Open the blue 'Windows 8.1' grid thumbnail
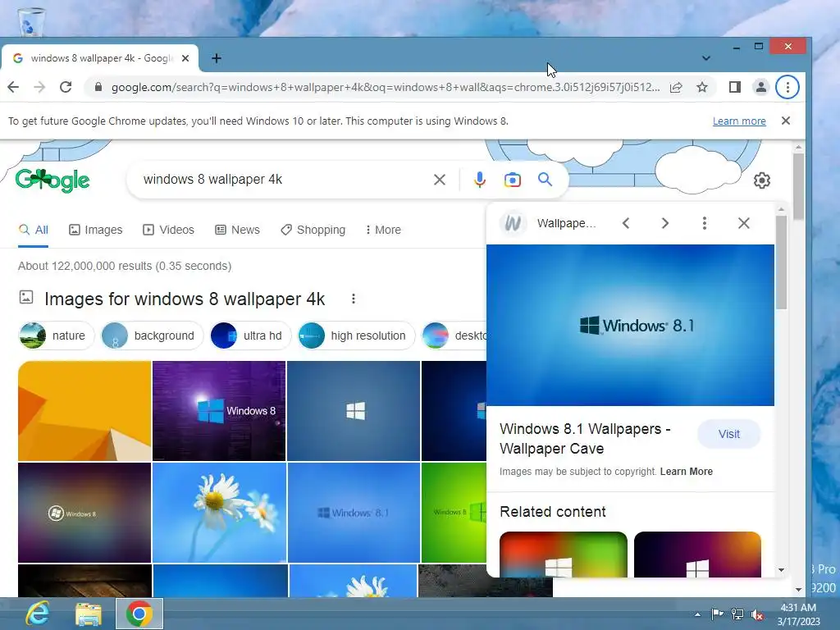The width and height of the screenshot is (840, 630). coord(354,513)
